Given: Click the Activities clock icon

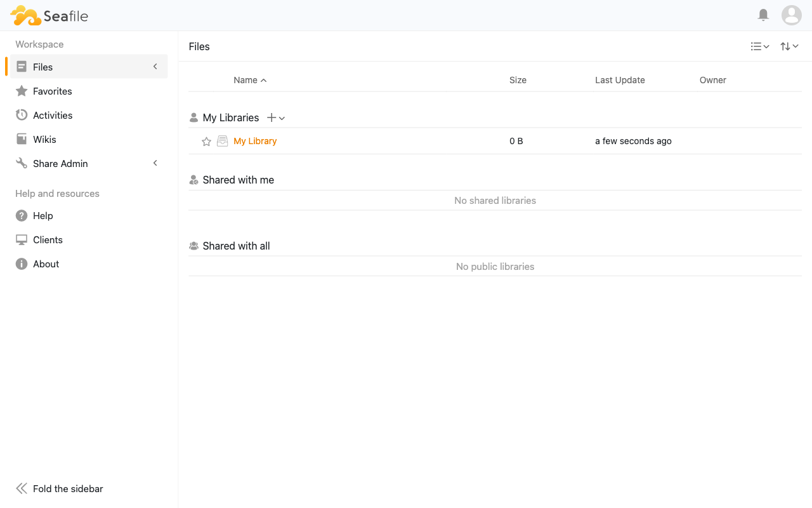Looking at the screenshot, I should [x=22, y=115].
